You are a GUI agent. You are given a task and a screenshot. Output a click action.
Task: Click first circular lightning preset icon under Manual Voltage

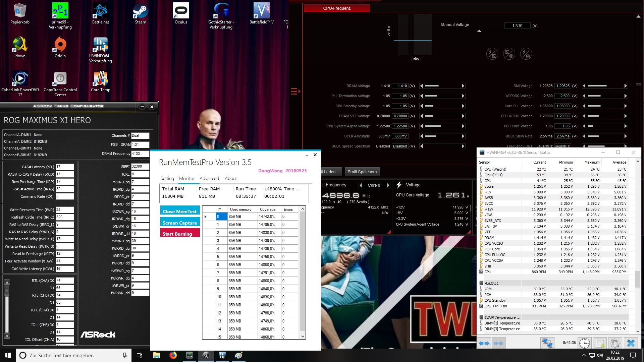click(x=492, y=54)
